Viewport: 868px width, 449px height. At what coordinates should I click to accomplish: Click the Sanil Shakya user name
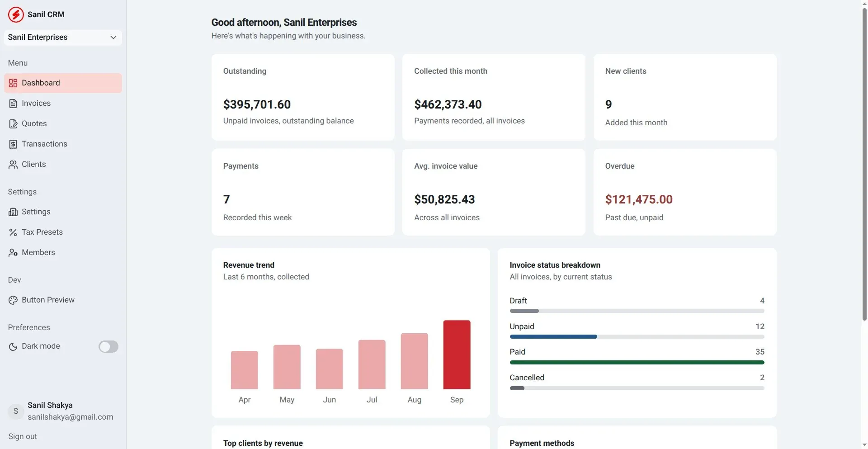[50, 405]
